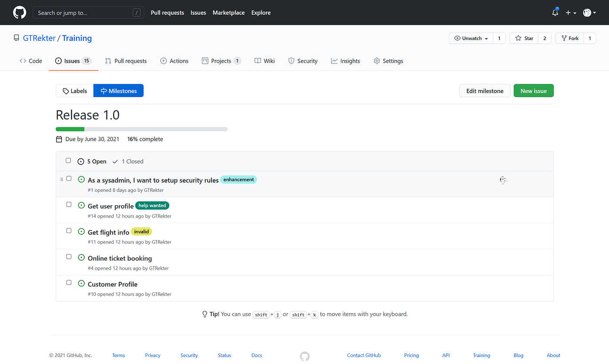Open the calendar icon next to due date
Viewport: 609px width, 364px height.
pyautogui.click(x=59, y=139)
